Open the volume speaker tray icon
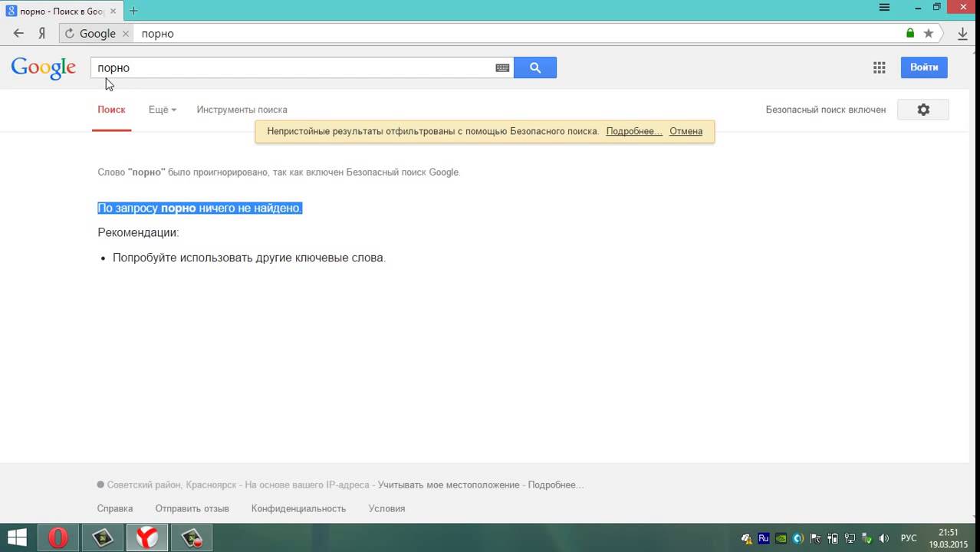The height and width of the screenshot is (552, 980). tap(884, 538)
